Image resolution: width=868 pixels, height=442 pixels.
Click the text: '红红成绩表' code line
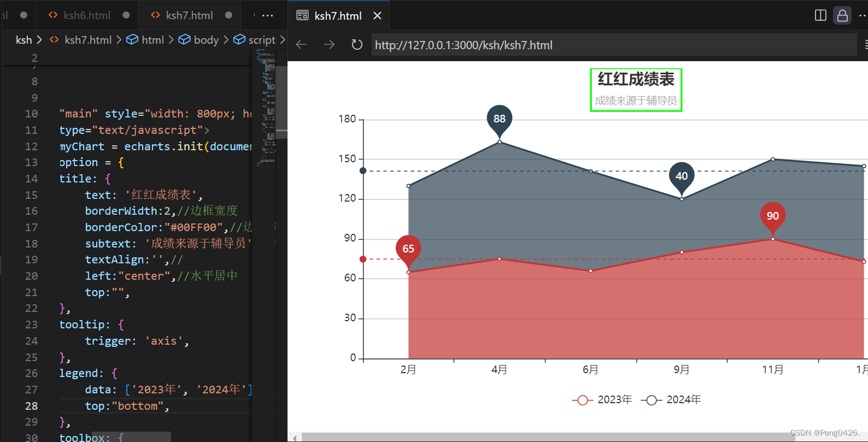(x=144, y=195)
